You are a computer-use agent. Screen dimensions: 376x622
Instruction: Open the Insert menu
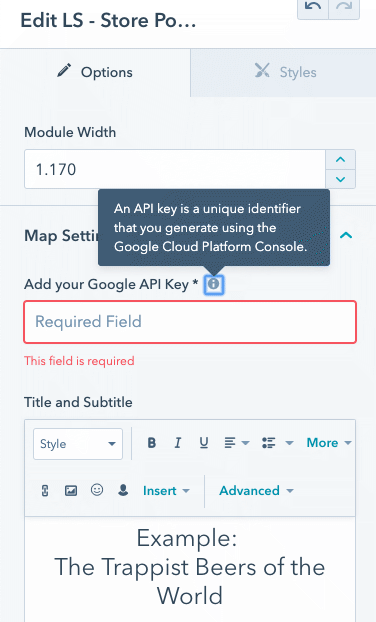166,491
